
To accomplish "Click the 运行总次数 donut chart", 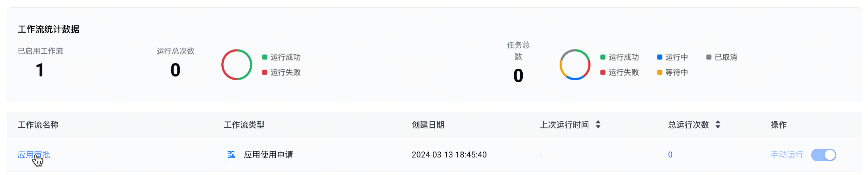I will pyautogui.click(x=237, y=65).
